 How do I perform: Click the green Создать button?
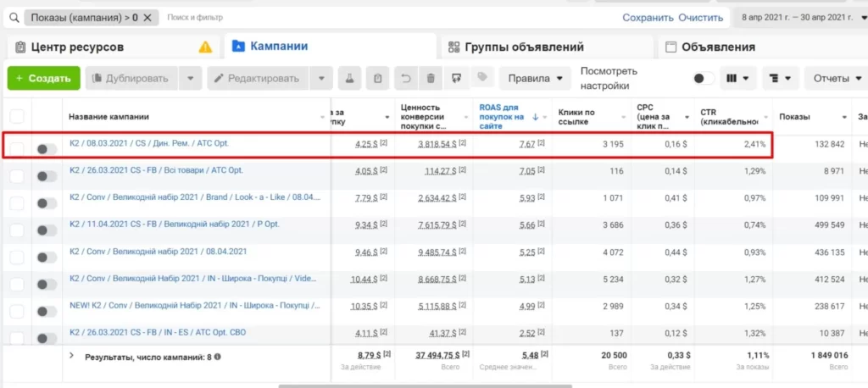coord(44,78)
